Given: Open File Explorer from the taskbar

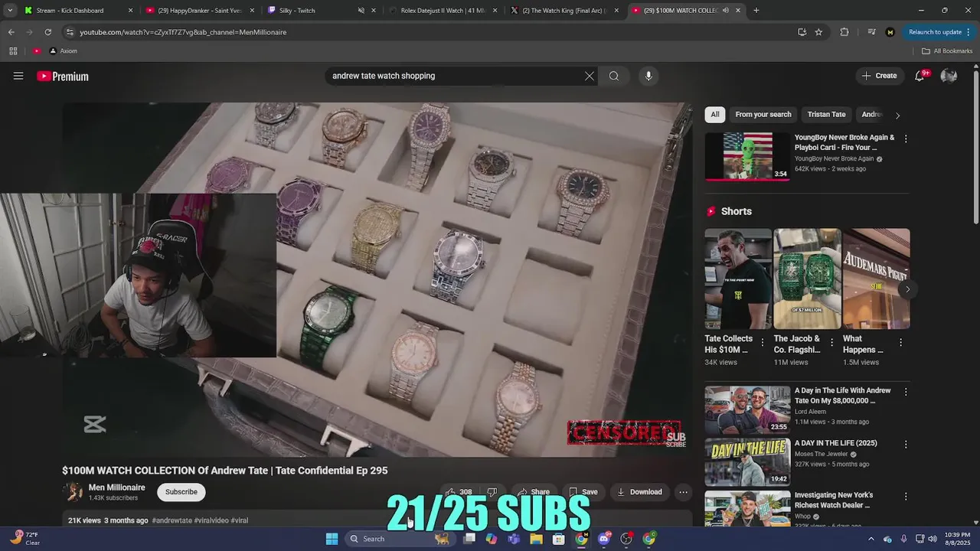Looking at the screenshot, I should [x=537, y=539].
